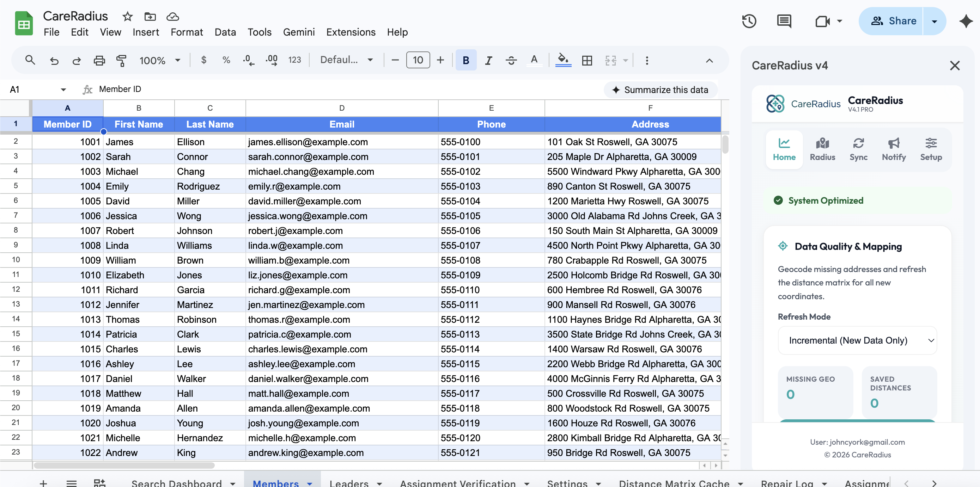Image resolution: width=980 pixels, height=487 pixels.
Task: Expand the merge cells dropdown arrow
Action: point(625,60)
